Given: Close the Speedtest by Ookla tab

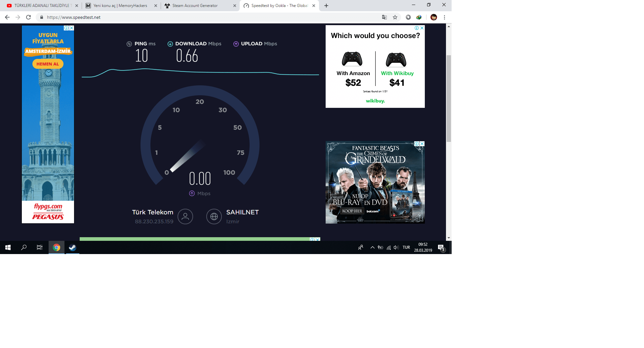Looking at the screenshot, I should (314, 6).
